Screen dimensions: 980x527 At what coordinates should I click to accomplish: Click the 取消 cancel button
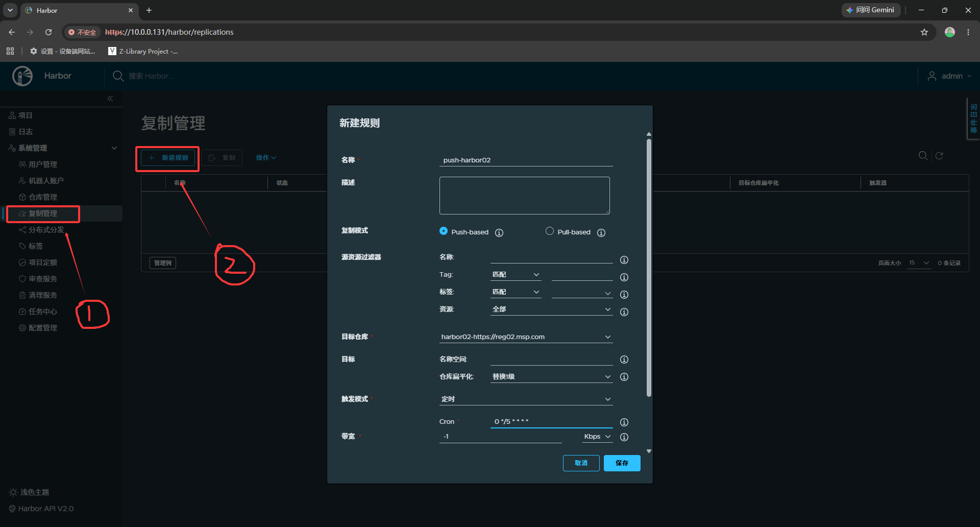pyautogui.click(x=581, y=463)
